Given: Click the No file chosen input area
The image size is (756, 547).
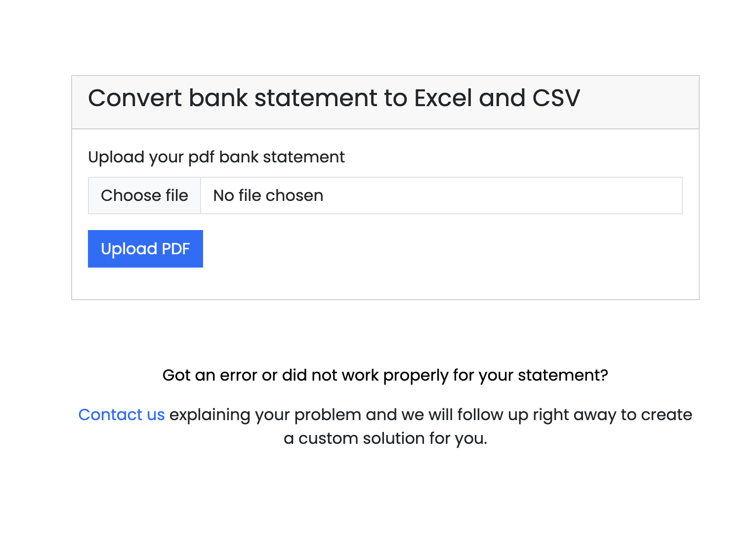Looking at the screenshot, I should [x=267, y=195].
